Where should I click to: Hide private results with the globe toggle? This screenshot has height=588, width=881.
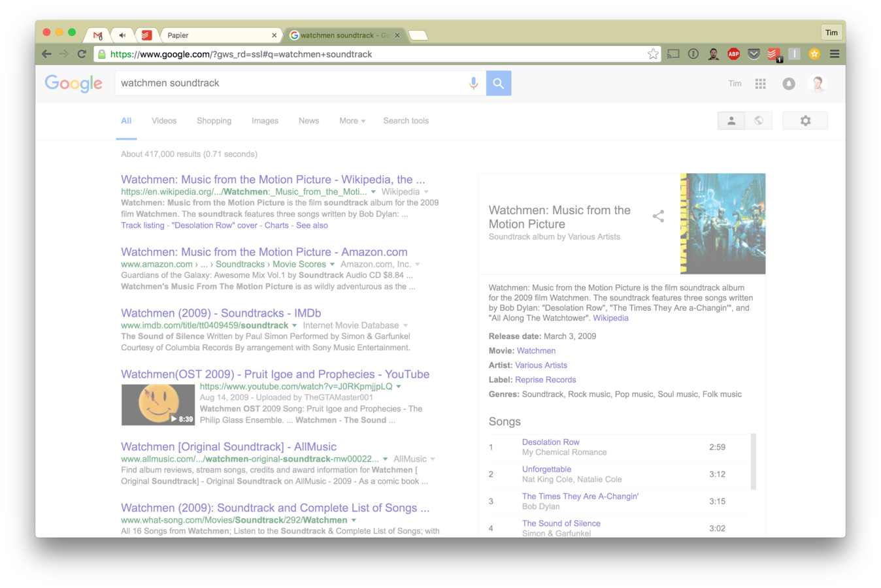coord(759,121)
